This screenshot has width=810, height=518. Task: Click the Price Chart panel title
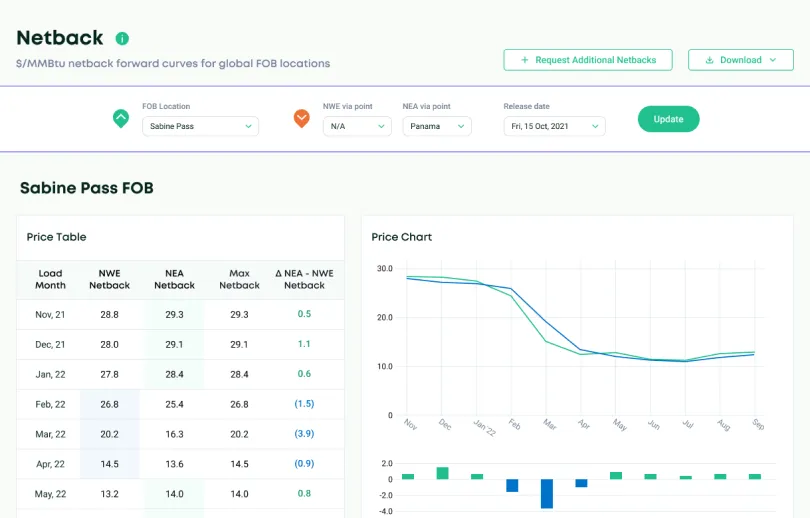(401, 237)
